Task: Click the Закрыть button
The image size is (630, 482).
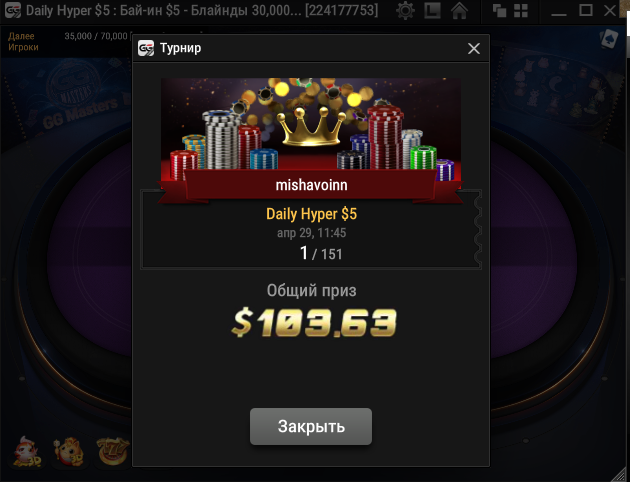Action: click(x=311, y=427)
